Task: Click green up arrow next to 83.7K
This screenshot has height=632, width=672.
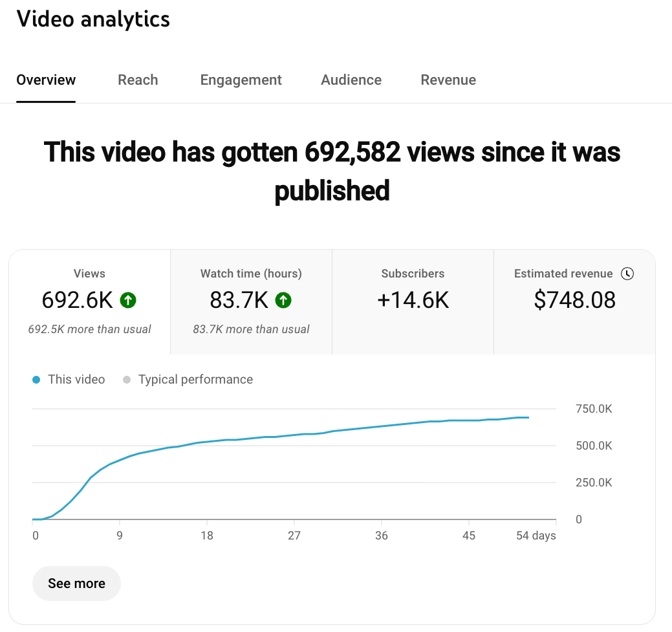Action: tap(283, 300)
